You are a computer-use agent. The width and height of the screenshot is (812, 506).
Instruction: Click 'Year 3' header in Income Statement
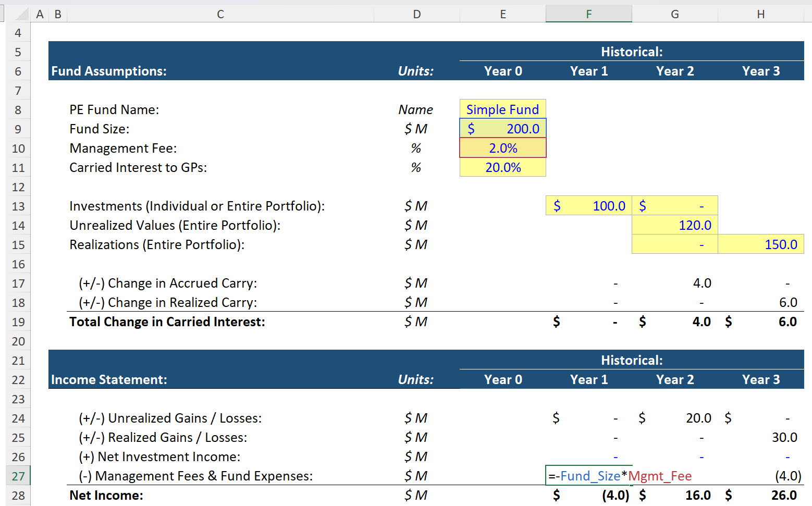point(761,379)
